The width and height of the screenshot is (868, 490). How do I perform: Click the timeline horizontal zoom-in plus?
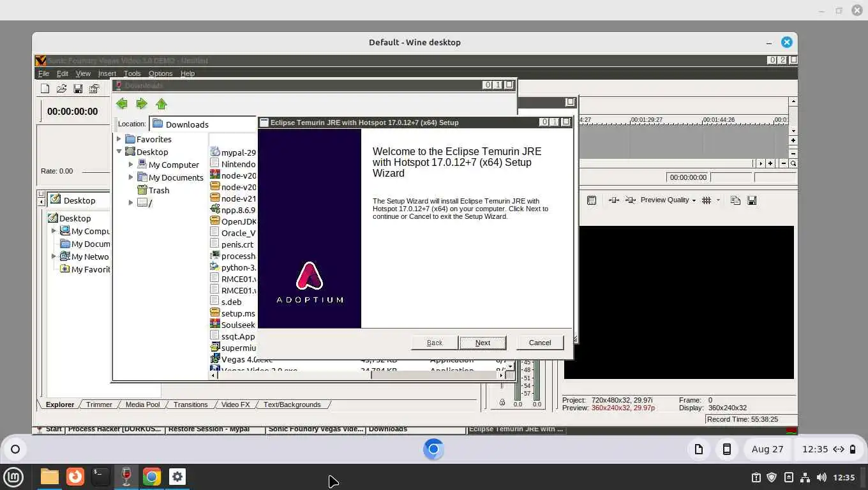770,163
